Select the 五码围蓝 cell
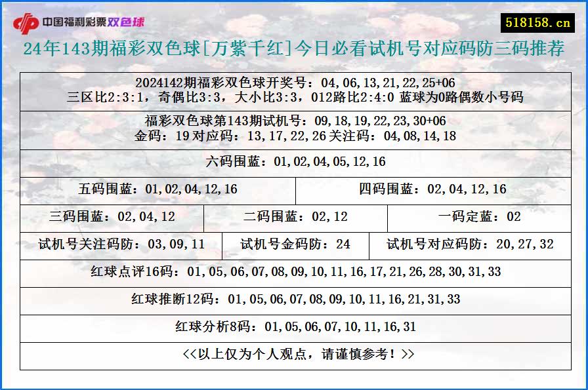588x390 pixels. (159, 189)
